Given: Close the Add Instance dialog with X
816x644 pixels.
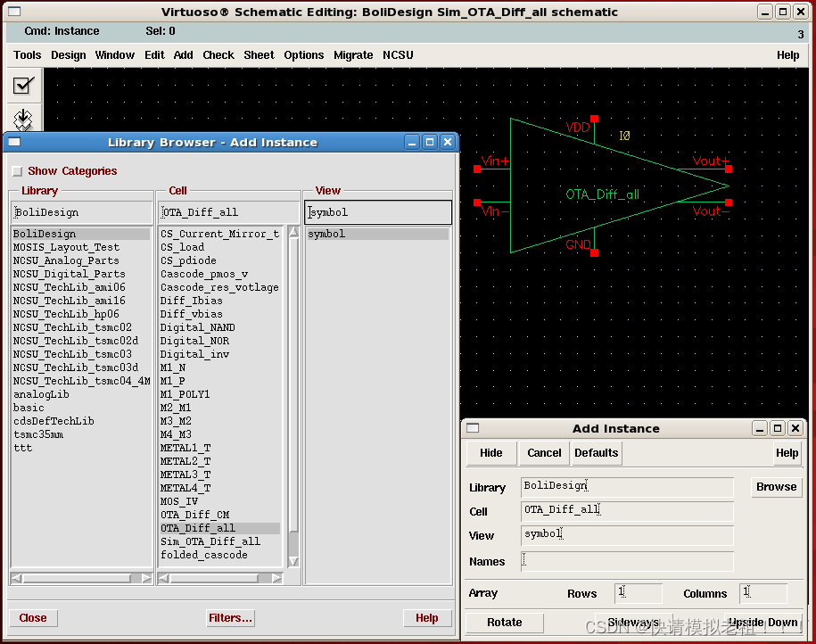Looking at the screenshot, I should (x=795, y=428).
